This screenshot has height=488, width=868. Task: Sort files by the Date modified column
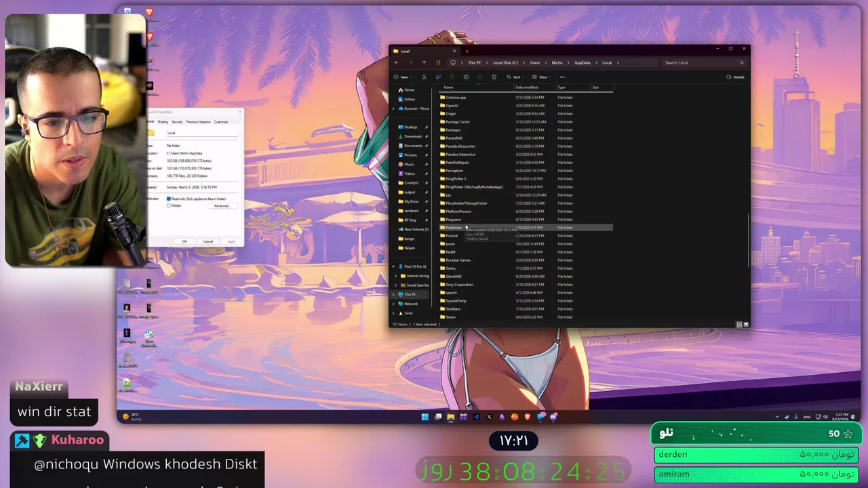pos(527,87)
